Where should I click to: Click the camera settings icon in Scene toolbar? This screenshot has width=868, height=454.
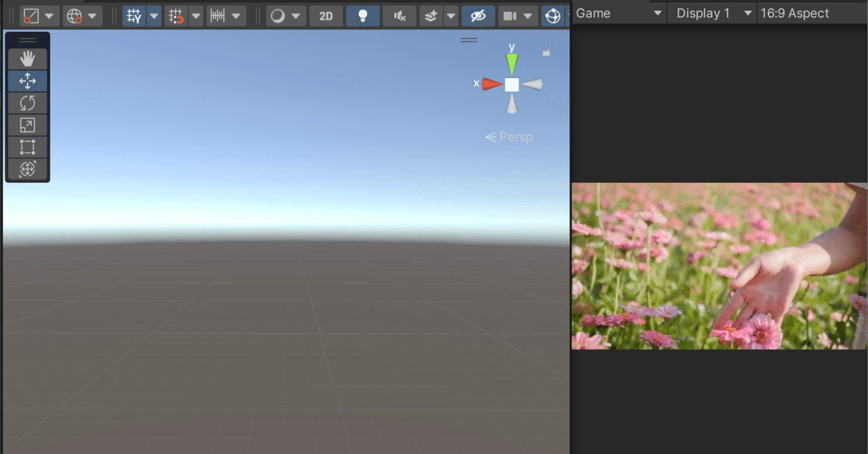pos(509,16)
